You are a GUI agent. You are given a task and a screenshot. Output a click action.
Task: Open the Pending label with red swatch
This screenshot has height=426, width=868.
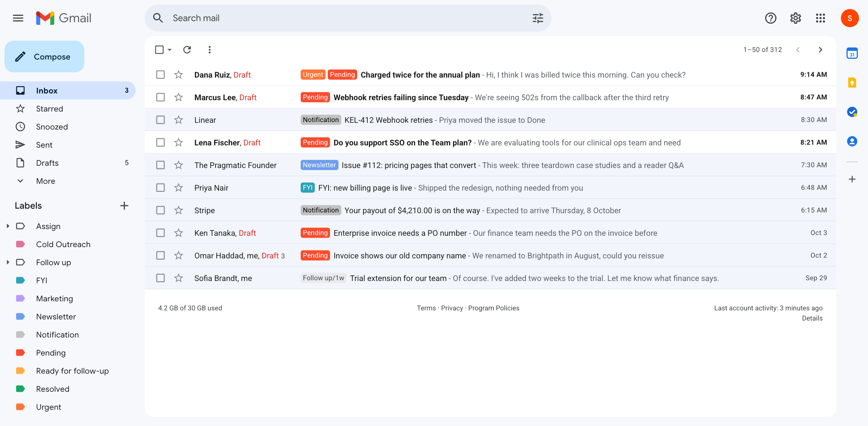68,353
